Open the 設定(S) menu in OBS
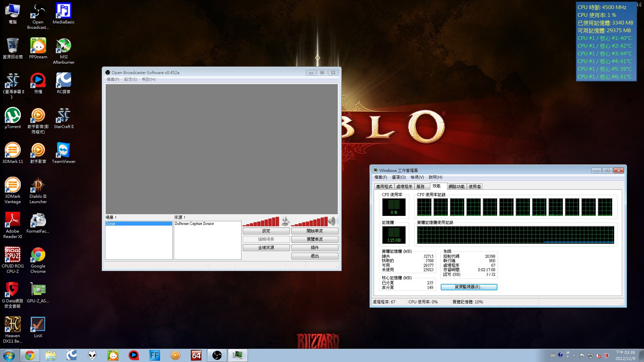 [130, 79]
